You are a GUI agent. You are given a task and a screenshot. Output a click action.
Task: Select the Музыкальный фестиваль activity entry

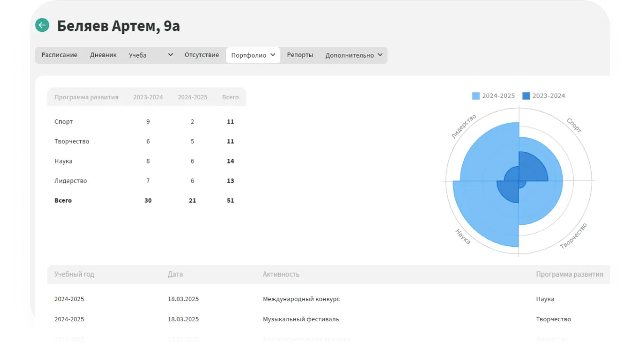point(301,319)
